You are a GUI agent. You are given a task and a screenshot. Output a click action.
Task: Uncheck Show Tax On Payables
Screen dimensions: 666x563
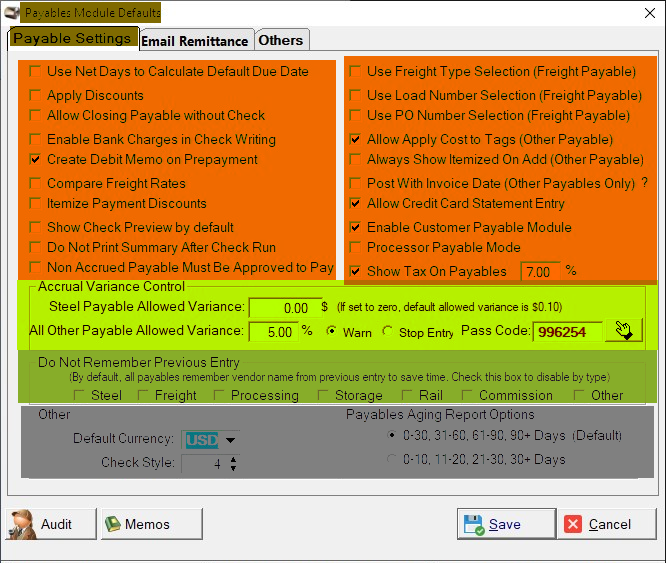click(355, 271)
